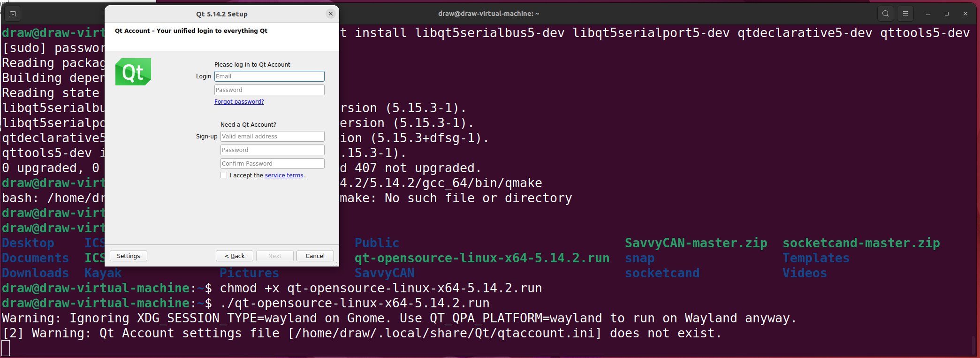Click the 'socketcand' directory name
This screenshot has height=358, width=980.
pos(662,273)
